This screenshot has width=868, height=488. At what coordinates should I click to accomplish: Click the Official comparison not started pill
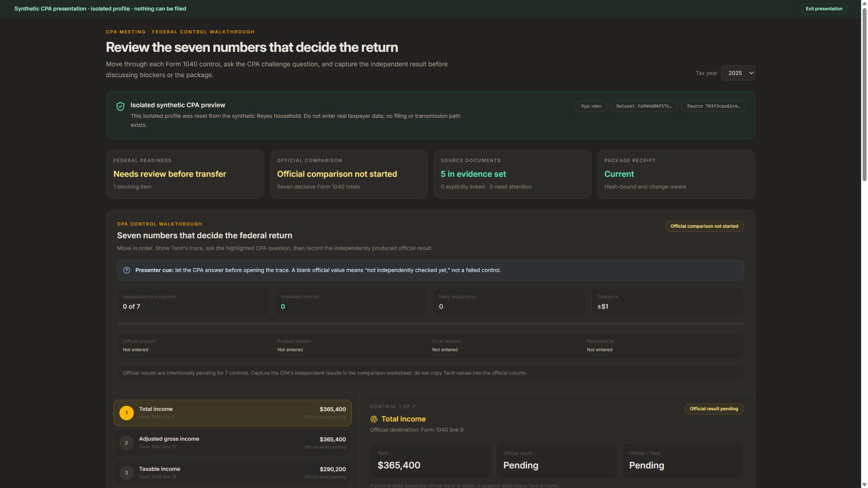pyautogui.click(x=704, y=226)
